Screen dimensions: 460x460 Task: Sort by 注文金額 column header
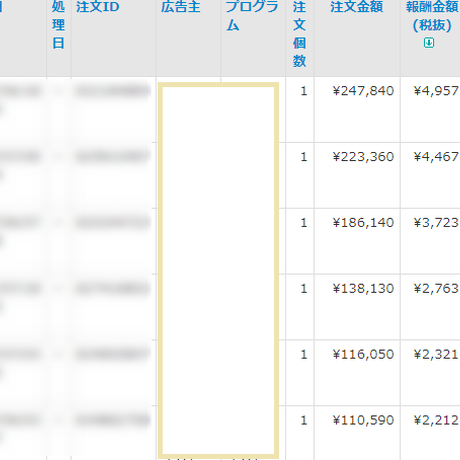click(357, 7)
